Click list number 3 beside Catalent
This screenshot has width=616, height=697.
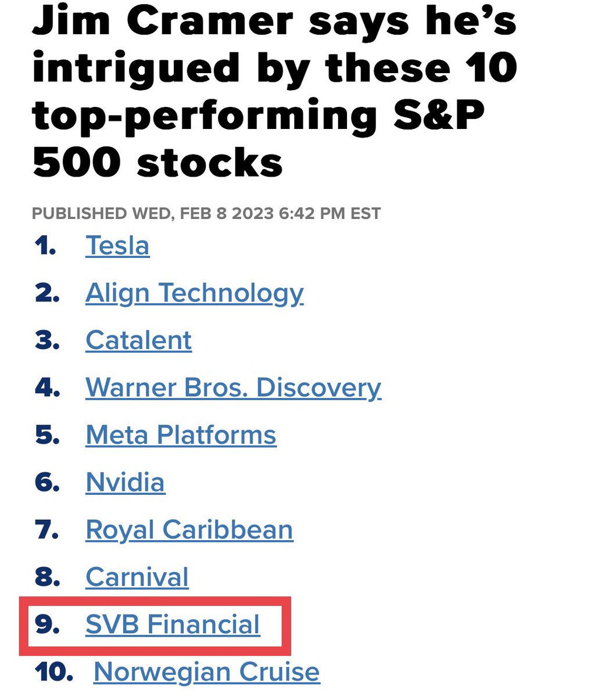[47, 341]
